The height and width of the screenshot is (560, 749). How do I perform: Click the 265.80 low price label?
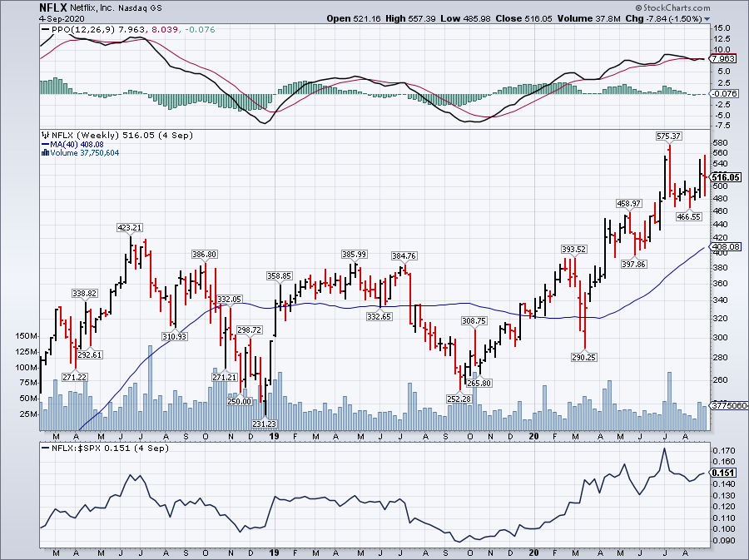tap(479, 383)
